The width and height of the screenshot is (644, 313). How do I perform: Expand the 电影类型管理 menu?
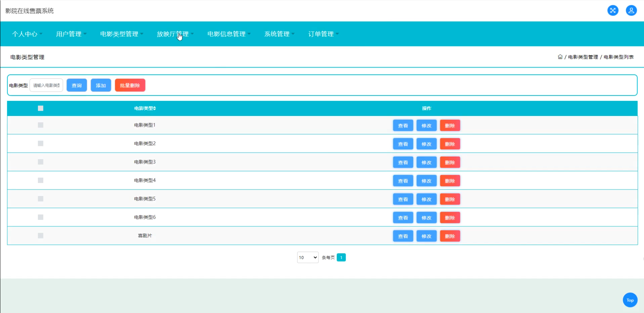122,34
